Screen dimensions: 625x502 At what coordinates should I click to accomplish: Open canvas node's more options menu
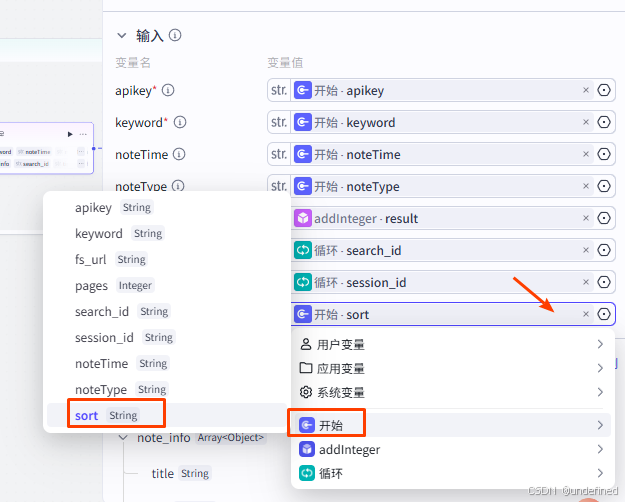click(83, 134)
